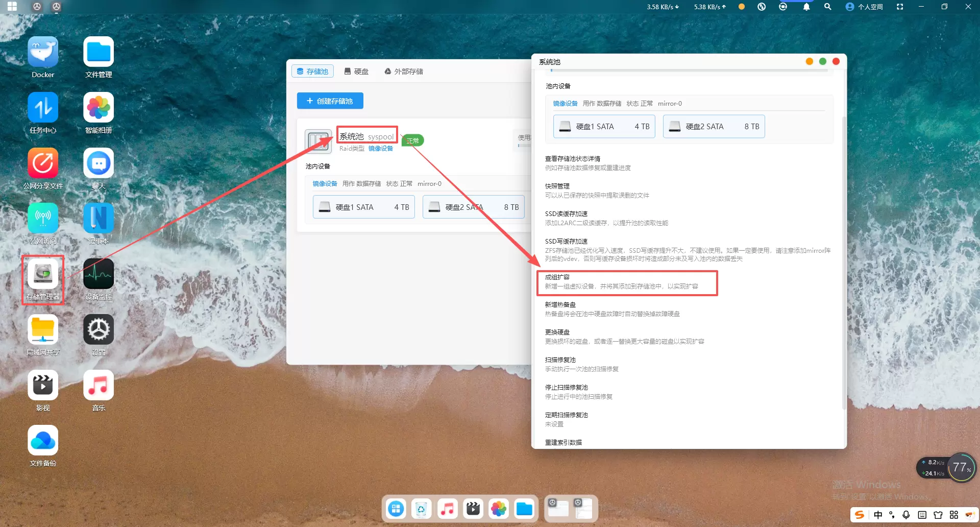The width and height of the screenshot is (980, 527).
Task: Switch to the 硬盘 tab
Action: [356, 71]
